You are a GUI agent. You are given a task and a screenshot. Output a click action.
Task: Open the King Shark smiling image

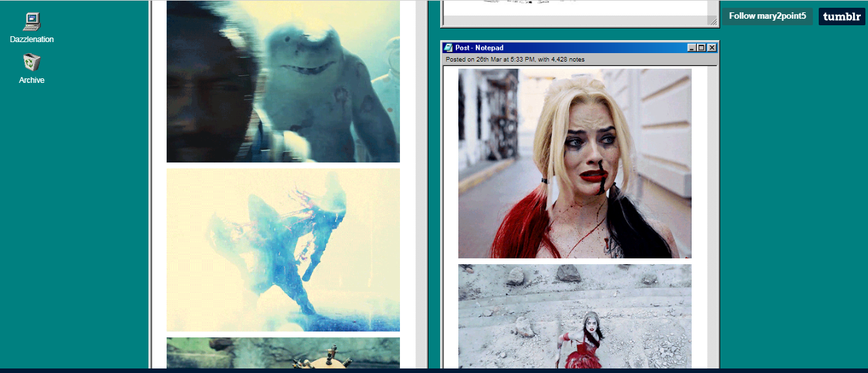tap(283, 81)
